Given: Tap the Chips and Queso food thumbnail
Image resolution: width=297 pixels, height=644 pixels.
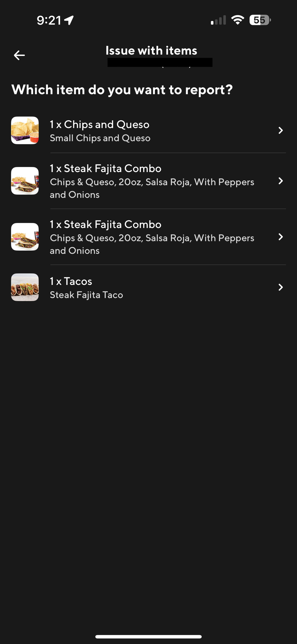Looking at the screenshot, I should coord(25,130).
